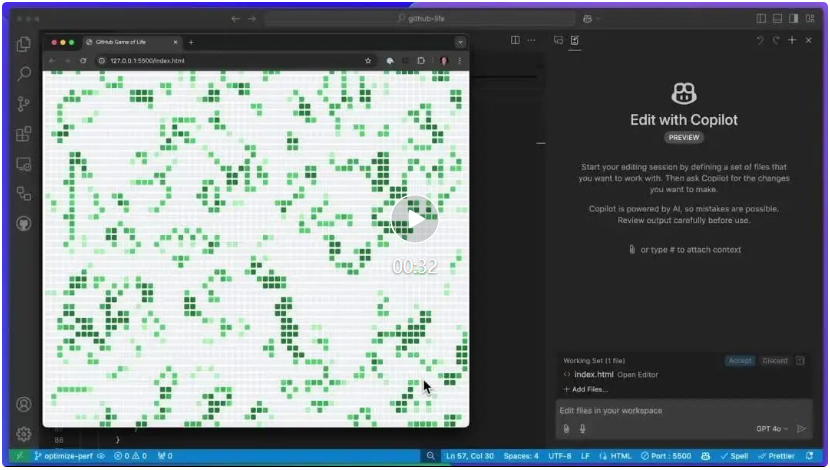Viewport: 830px width, 470px height.
Task: Accept the working set changes
Action: point(740,360)
